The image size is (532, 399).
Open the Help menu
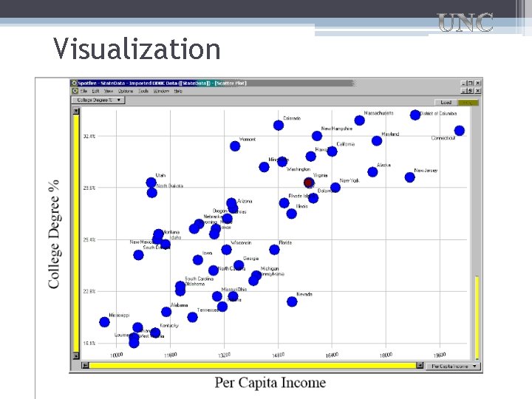178,91
